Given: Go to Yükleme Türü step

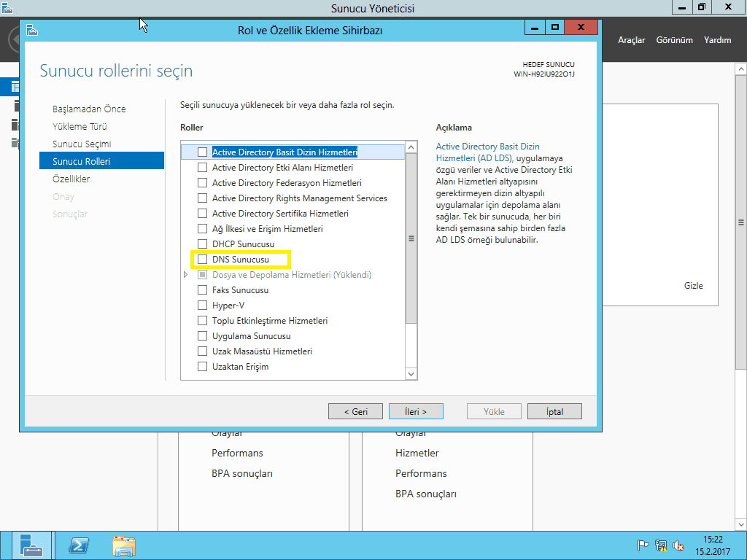Looking at the screenshot, I should [x=80, y=127].
